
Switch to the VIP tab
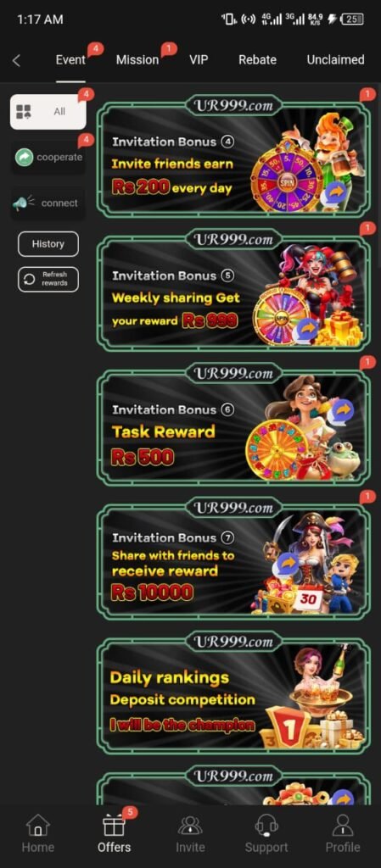(199, 60)
